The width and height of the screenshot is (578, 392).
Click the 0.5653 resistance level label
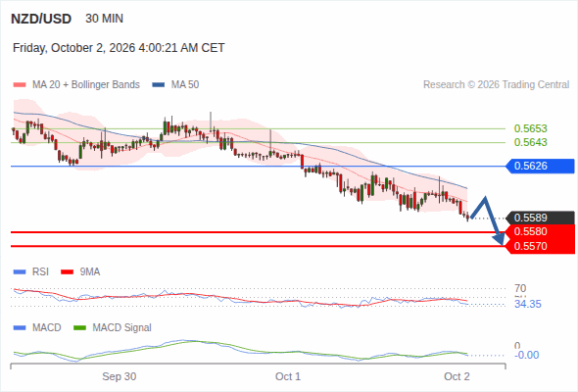[x=530, y=128]
